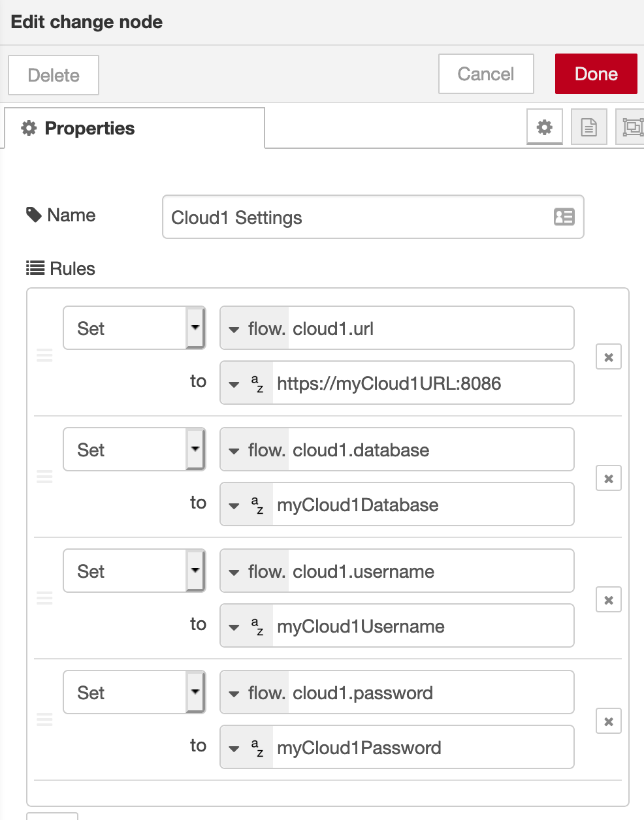The height and width of the screenshot is (820, 644).
Task: Open value type selector for https://myCloud1URL:8086
Action: 247,383
